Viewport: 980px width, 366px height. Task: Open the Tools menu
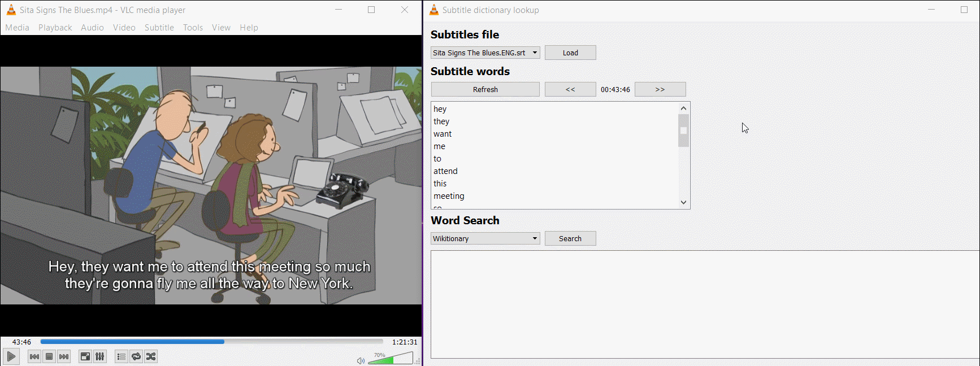click(193, 28)
